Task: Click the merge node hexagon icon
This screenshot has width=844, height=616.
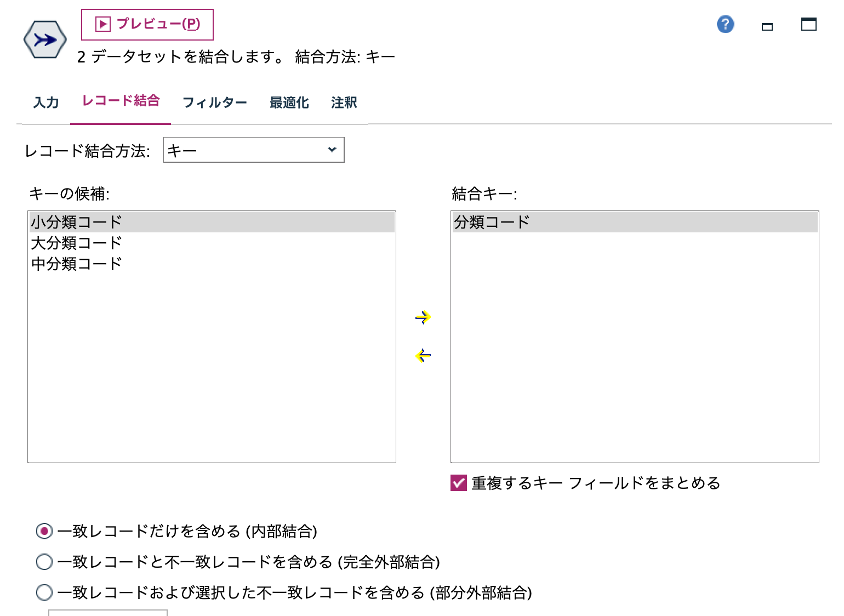Action: [44, 39]
